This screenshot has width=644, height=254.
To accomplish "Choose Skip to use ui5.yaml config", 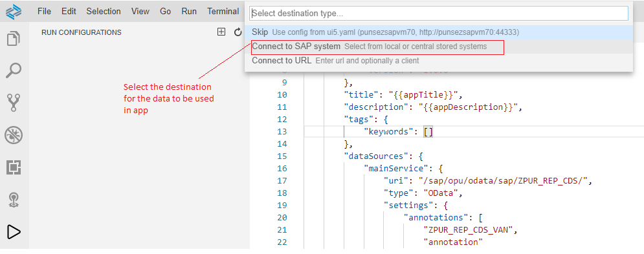I will click(439, 32).
